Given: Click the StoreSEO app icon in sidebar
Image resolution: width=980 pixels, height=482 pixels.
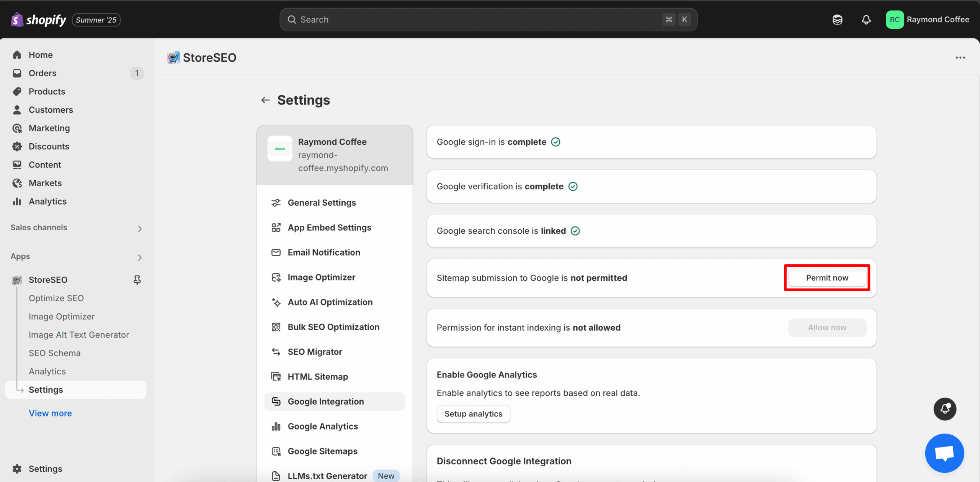Looking at the screenshot, I should 17,280.
